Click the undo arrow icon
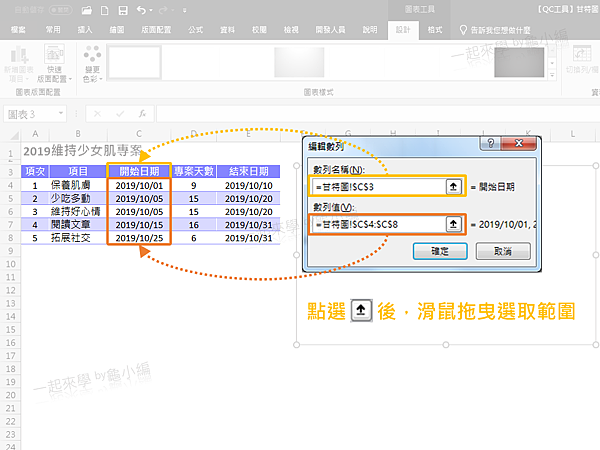The image size is (600, 450). coord(141,10)
